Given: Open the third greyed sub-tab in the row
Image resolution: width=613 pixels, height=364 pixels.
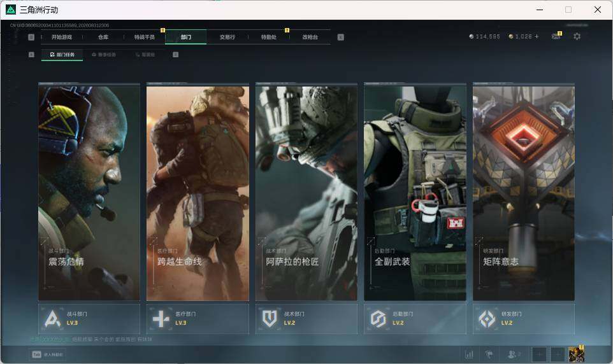Looking at the screenshot, I should pos(145,55).
